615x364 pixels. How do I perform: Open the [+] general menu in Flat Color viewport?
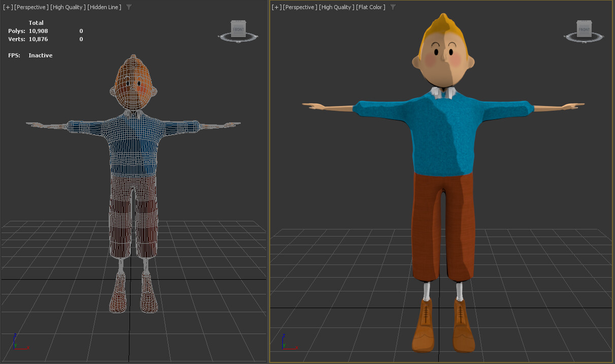point(277,7)
